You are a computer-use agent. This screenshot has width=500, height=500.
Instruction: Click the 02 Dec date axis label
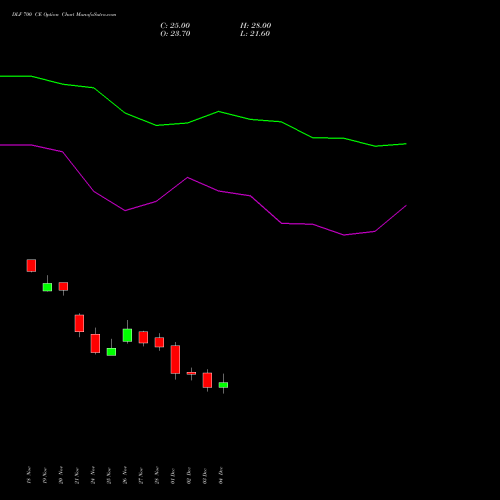point(189,475)
